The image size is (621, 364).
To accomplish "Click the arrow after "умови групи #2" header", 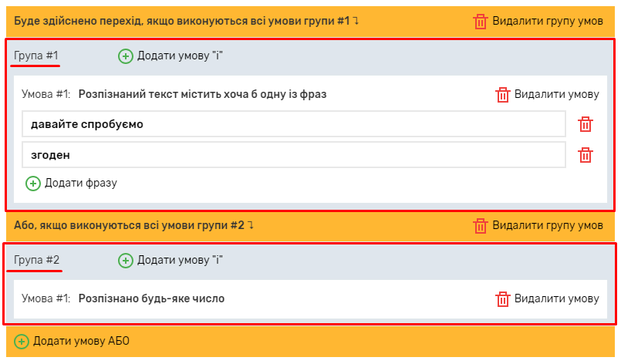I will 251,225.
